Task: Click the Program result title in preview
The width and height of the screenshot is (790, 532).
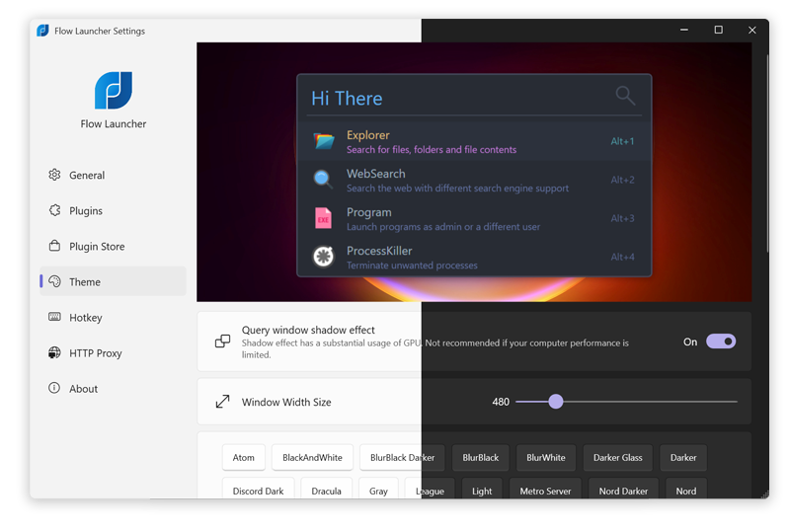Action: pyautogui.click(x=368, y=212)
